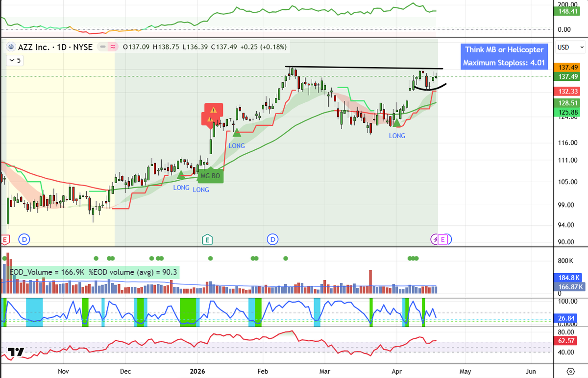The image size is (588, 378).
Task: Click the Feb label on the time axis
Action: [x=263, y=371]
